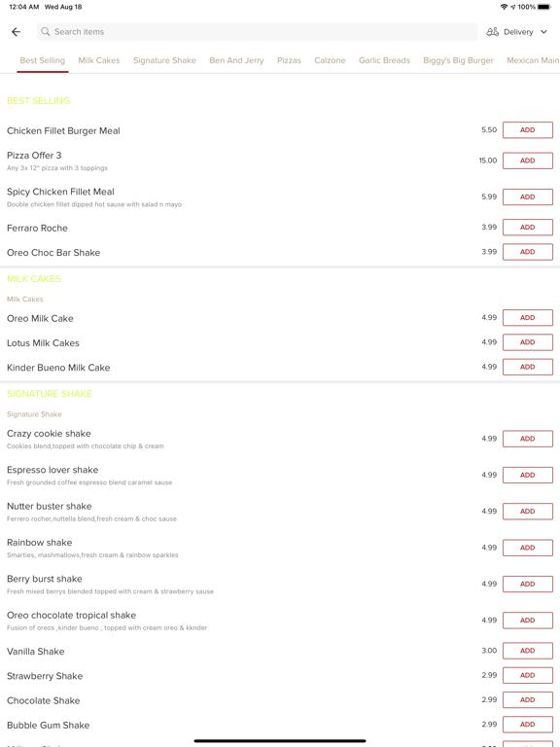Tap the search magnifier icon

click(x=46, y=31)
